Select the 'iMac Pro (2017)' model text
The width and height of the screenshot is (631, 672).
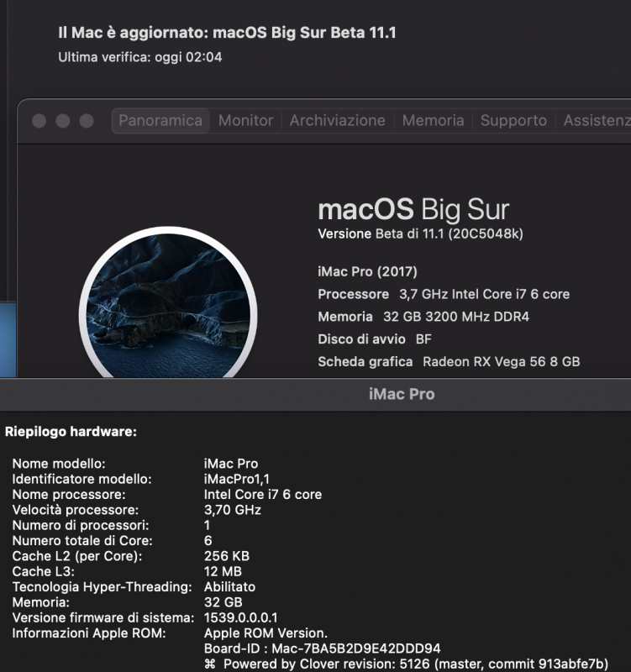pos(367,271)
